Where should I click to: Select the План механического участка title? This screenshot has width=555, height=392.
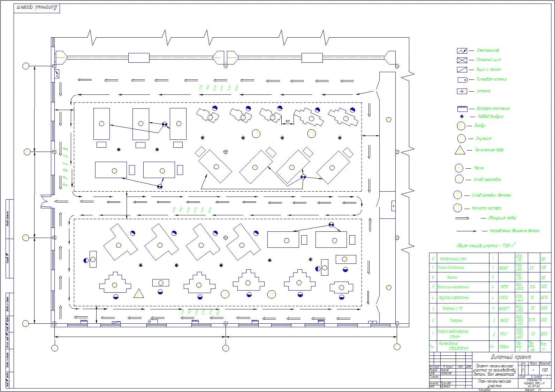coord(494,384)
